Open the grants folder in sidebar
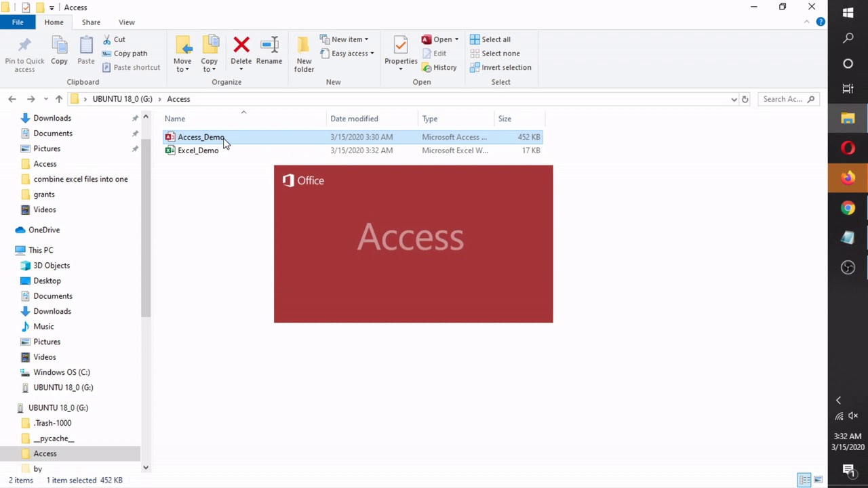The width and height of the screenshot is (868, 488). pyautogui.click(x=44, y=195)
